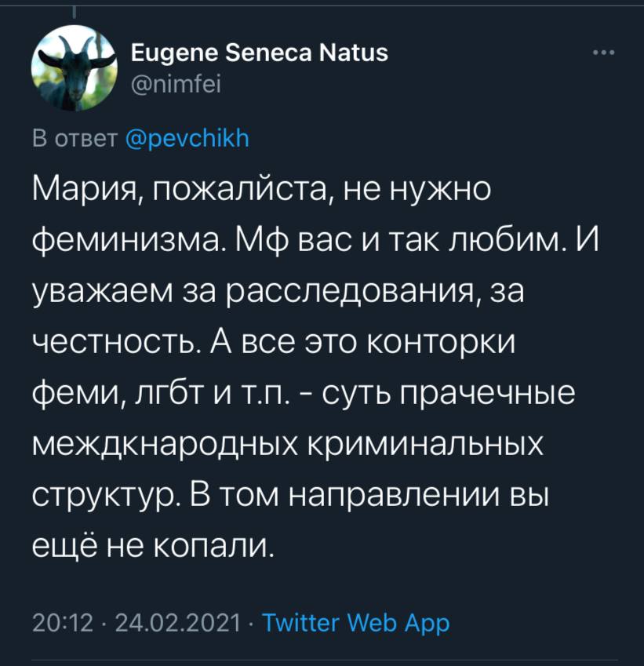This screenshot has width=644, height=666.
Task: Click the last line "ещё не копали"
Action: [151, 546]
